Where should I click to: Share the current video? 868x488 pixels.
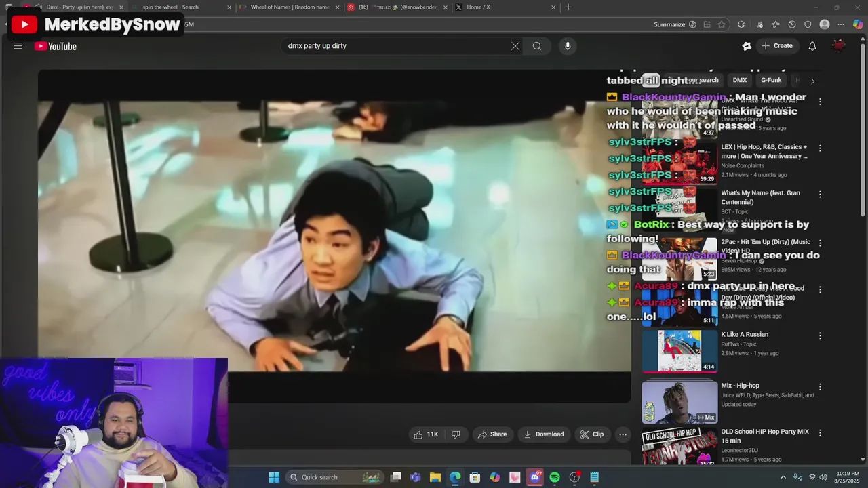pyautogui.click(x=492, y=434)
